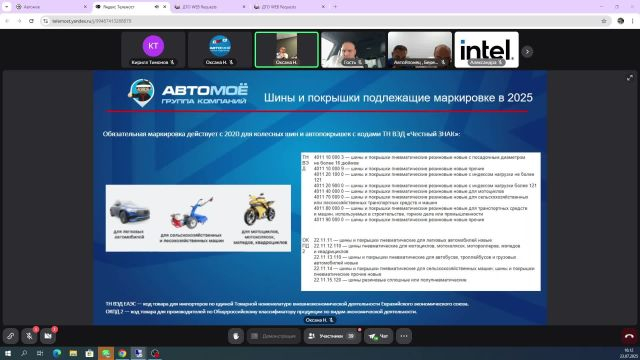Select the tile showing two men
Image resolution: width=640 pixels, height=360 pixels.
[420, 50]
